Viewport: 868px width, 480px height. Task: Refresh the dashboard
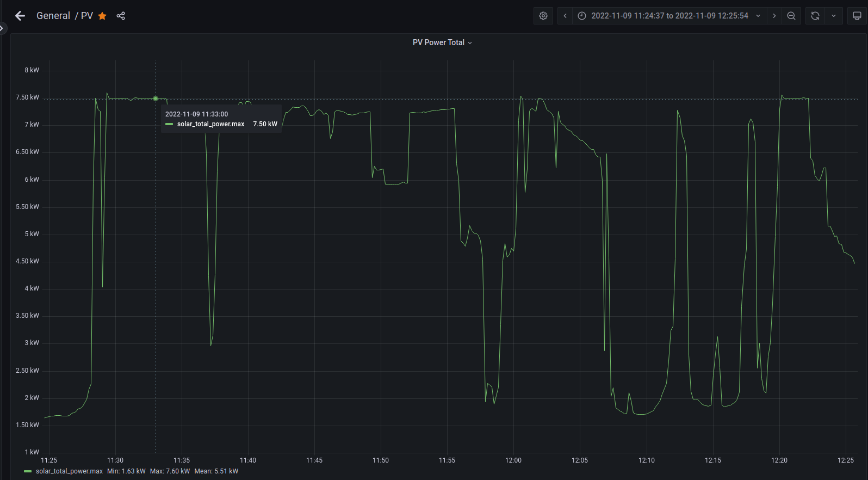[x=815, y=16]
